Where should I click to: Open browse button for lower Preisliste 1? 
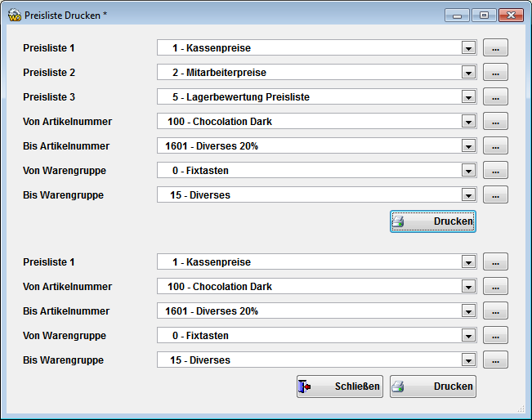click(495, 261)
